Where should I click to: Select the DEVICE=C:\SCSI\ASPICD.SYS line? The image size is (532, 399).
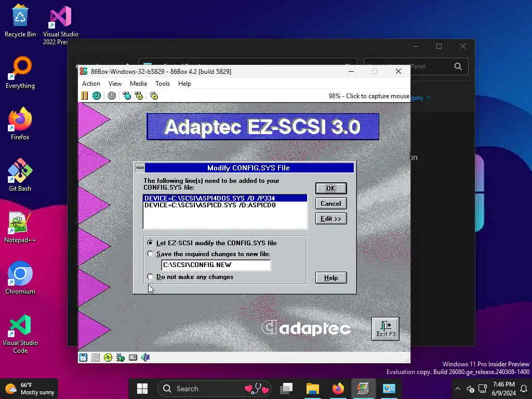225,205
